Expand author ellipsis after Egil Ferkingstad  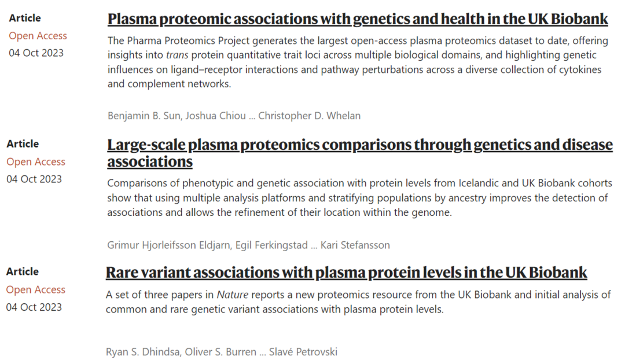[314, 245]
